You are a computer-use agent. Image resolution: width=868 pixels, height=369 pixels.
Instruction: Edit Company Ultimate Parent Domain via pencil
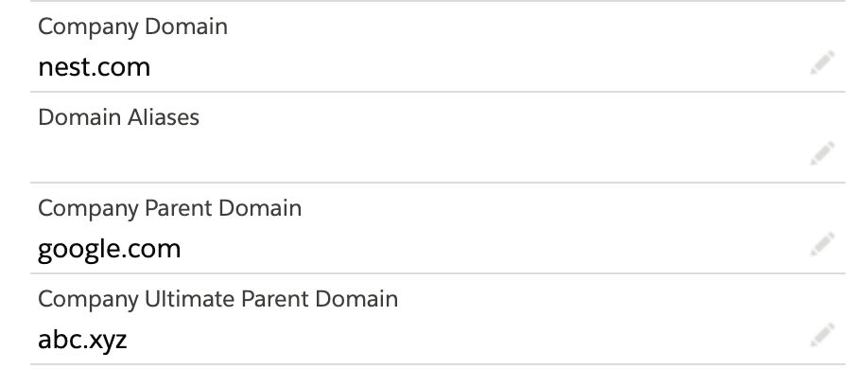(x=823, y=335)
